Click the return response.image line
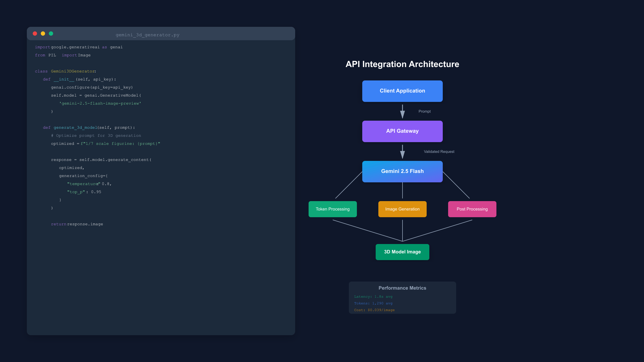Image resolution: width=644 pixels, height=362 pixels. [77, 224]
